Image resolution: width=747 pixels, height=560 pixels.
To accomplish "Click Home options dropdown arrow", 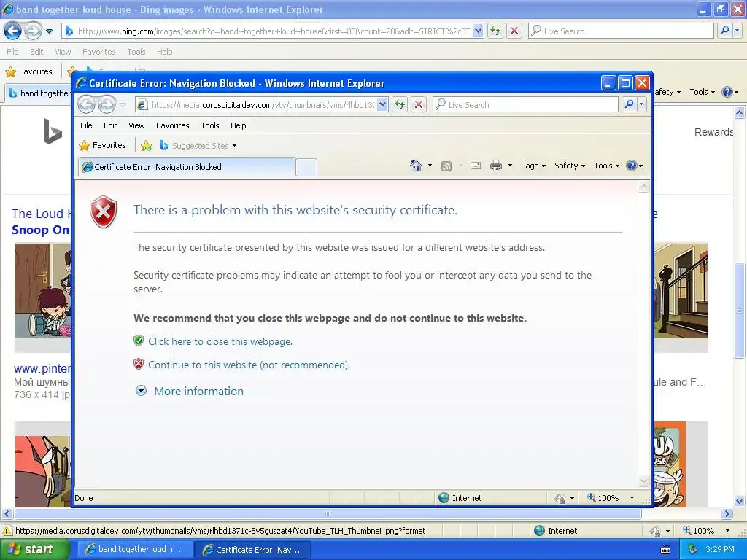I will click(430, 166).
